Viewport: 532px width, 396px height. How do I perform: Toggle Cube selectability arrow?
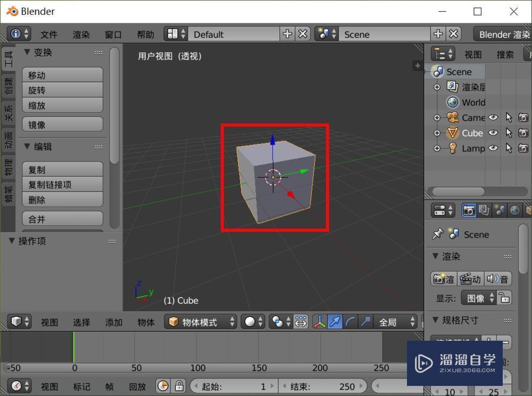(508, 133)
